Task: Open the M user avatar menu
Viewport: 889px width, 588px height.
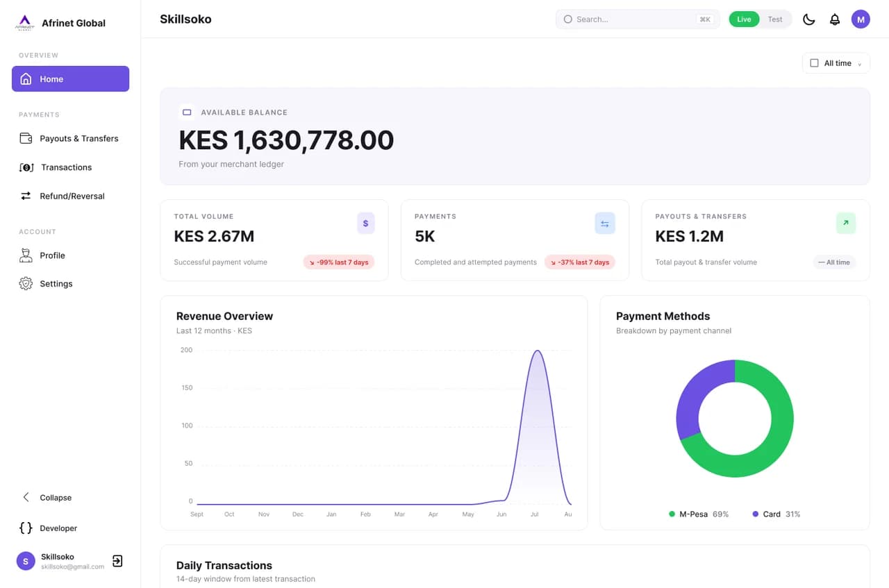Action: 861,19
